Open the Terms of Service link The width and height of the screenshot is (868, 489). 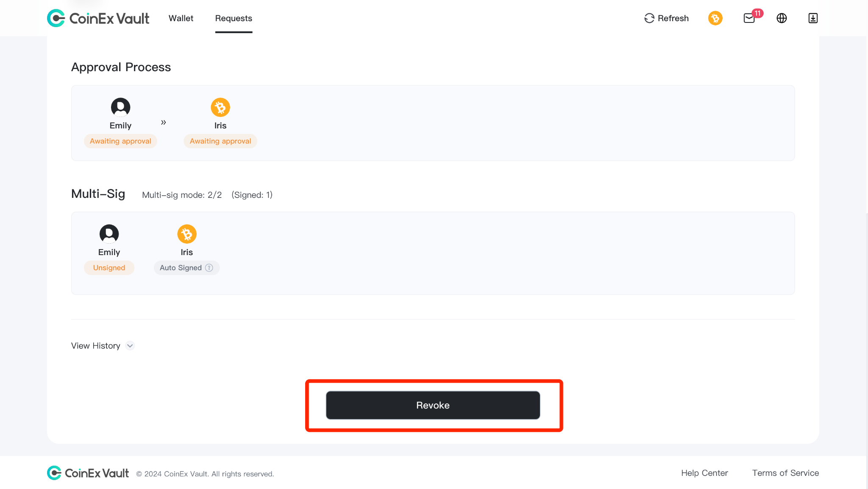tap(785, 473)
